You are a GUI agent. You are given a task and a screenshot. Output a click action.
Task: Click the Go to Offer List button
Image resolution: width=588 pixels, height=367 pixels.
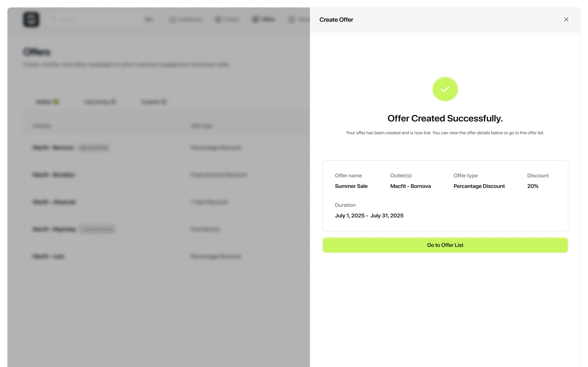click(x=445, y=245)
